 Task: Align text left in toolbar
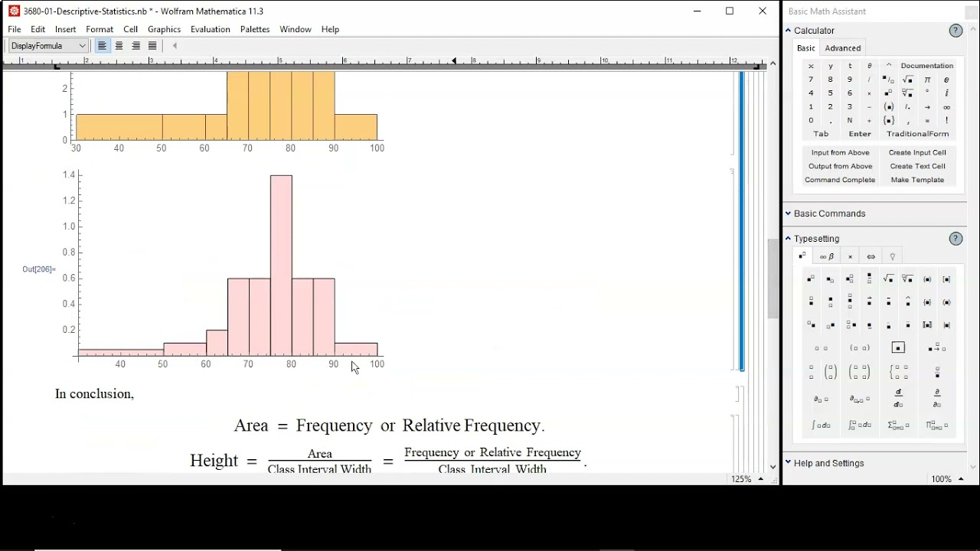(102, 46)
